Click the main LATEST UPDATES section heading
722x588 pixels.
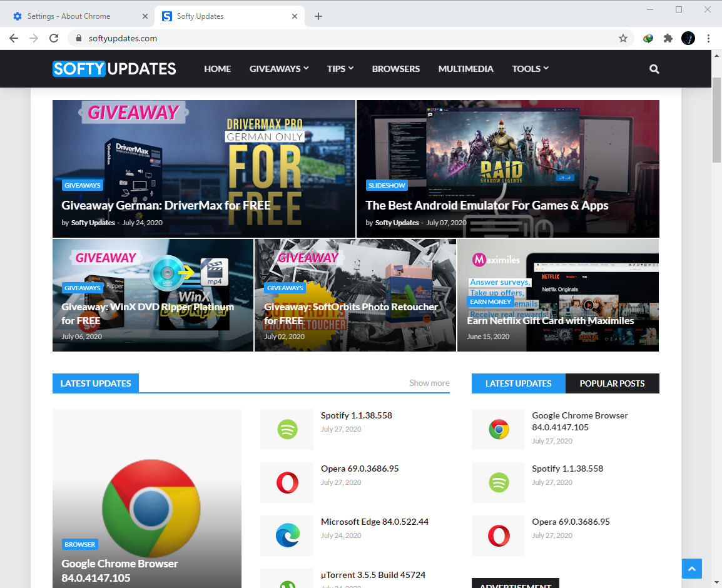96,383
